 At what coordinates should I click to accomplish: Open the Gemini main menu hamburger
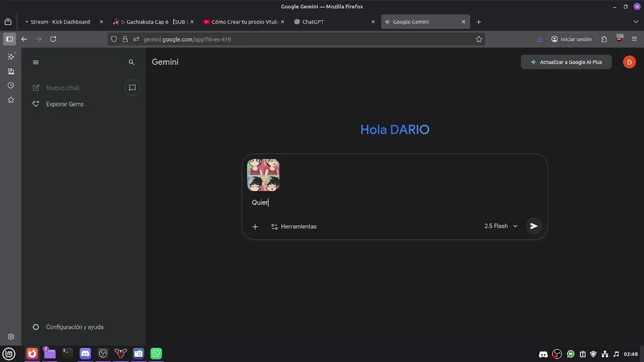[36, 62]
